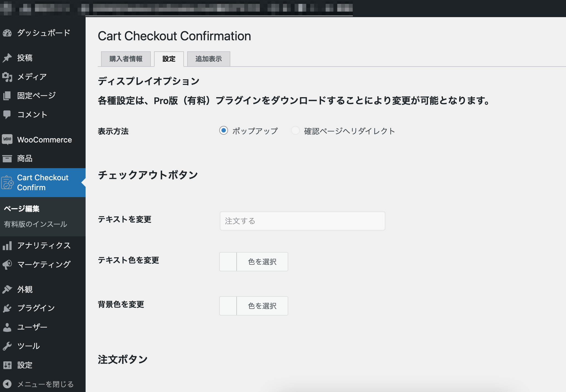
Task: Click メニューを閉じる to collapse the sidebar
Action: tap(43, 384)
